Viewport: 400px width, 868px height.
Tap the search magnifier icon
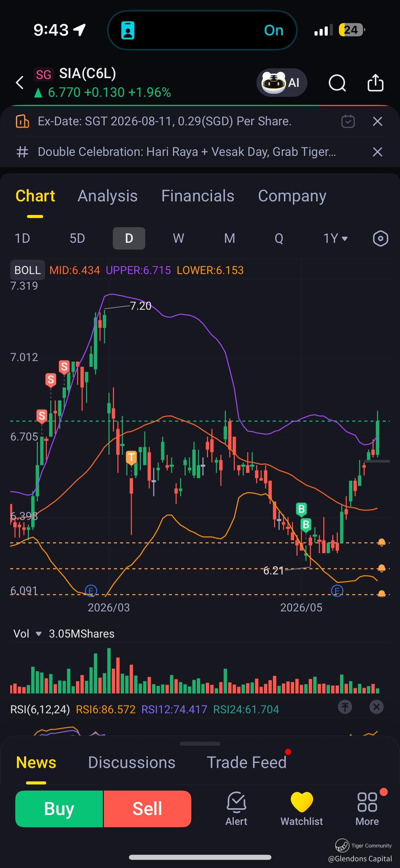click(x=337, y=83)
